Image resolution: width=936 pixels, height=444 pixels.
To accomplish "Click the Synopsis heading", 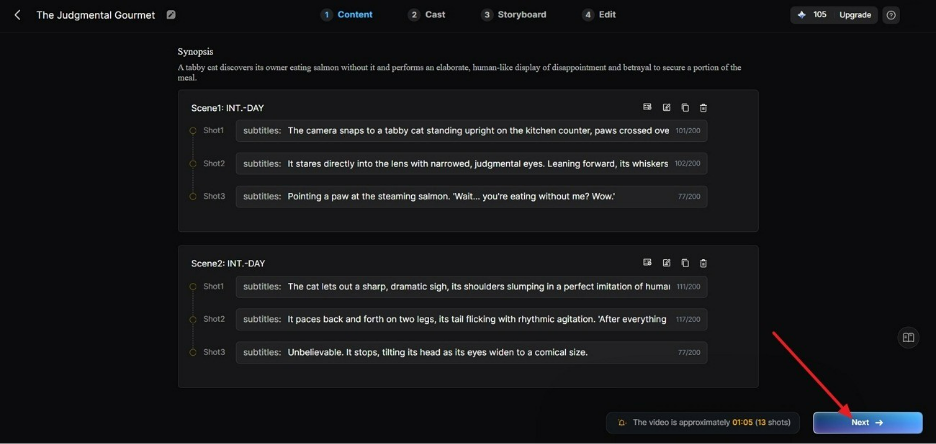I will click(x=195, y=52).
